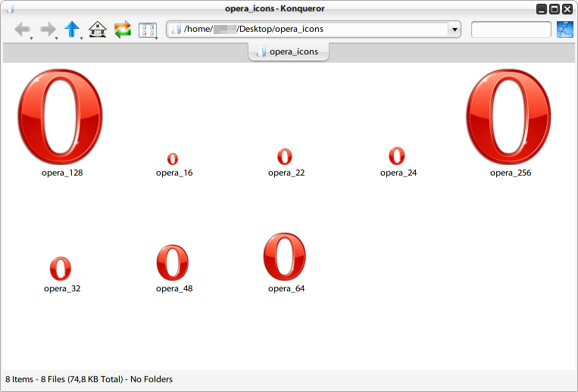The height and width of the screenshot is (392, 578).
Task: Expand the back history dropdown arrow
Action: (32, 39)
